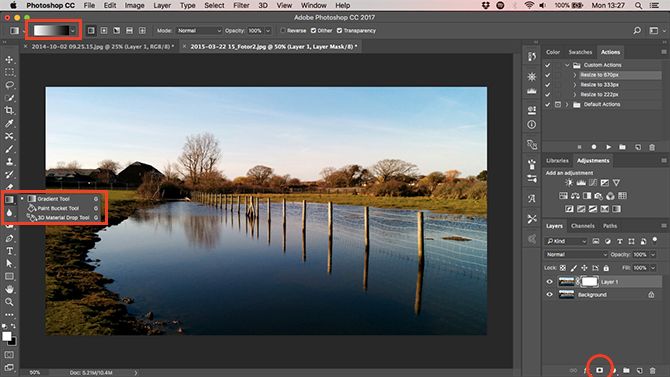Select the Layer 1 mask thumbnail

click(590, 282)
